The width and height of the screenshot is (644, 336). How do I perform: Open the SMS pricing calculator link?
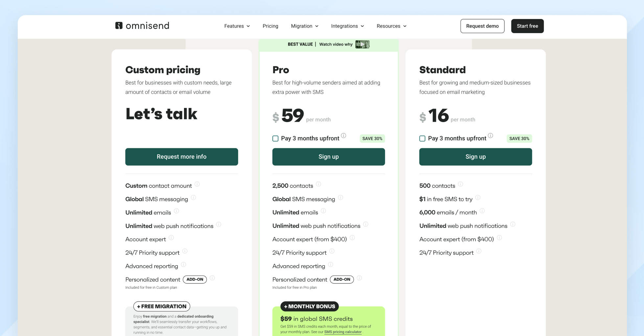[x=343, y=332]
